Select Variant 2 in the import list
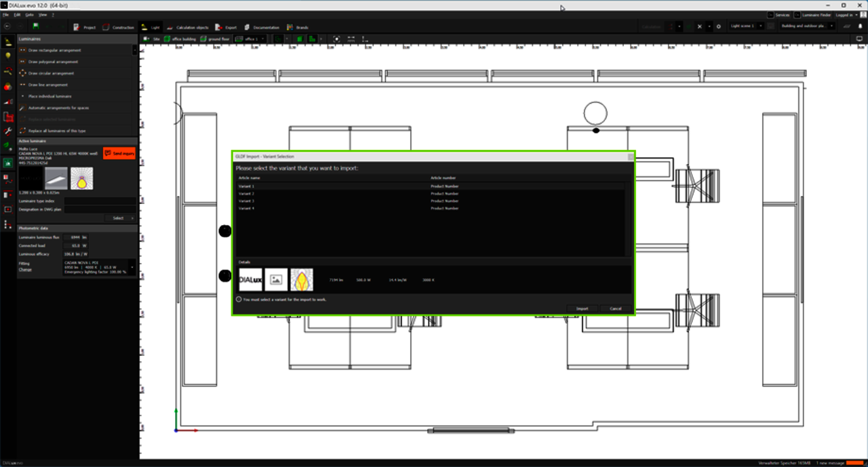 (x=246, y=194)
